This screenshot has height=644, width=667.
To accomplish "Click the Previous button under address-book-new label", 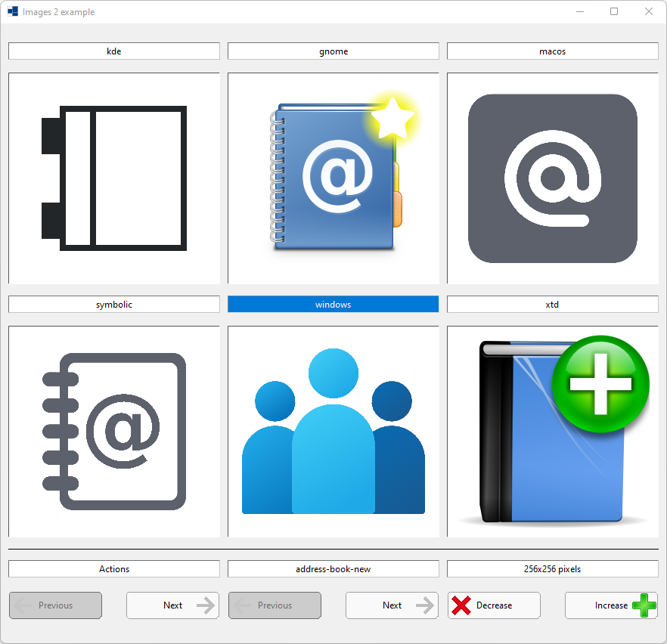I will tap(275, 605).
